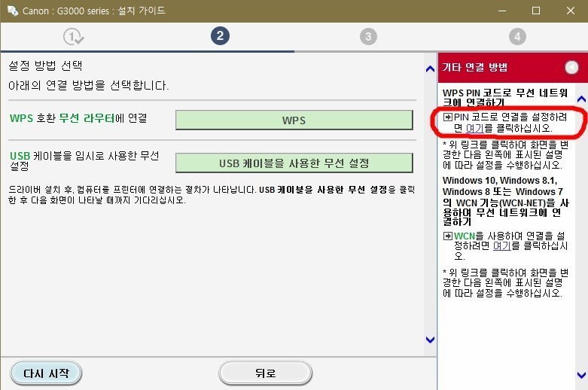The width and height of the screenshot is (588, 390).
Task: Click scroll up arrow of side panel
Action: 581,99
